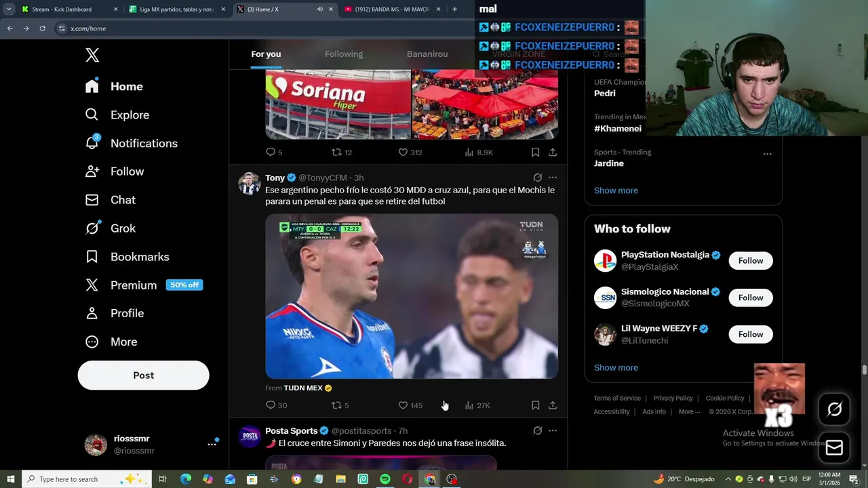
Task: Open Grok explain icon on Tony's post
Action: 537,178
